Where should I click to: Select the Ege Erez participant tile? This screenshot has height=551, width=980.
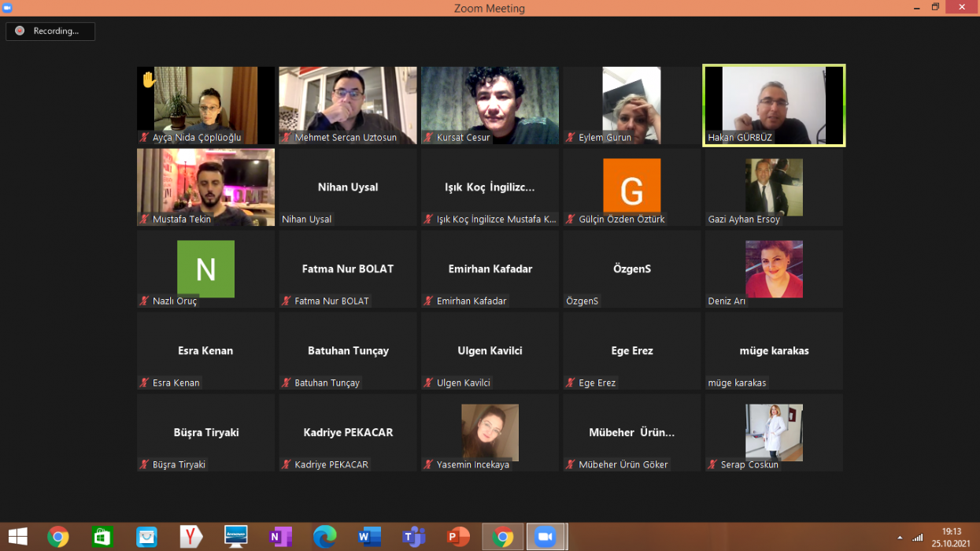(x=631, y=351)
